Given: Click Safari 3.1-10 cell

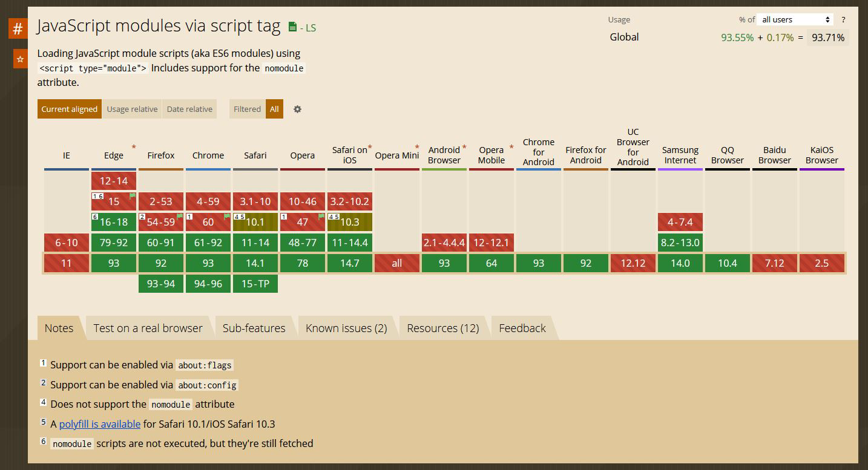Looking at the screenshot, I should (x=255, y=201).
